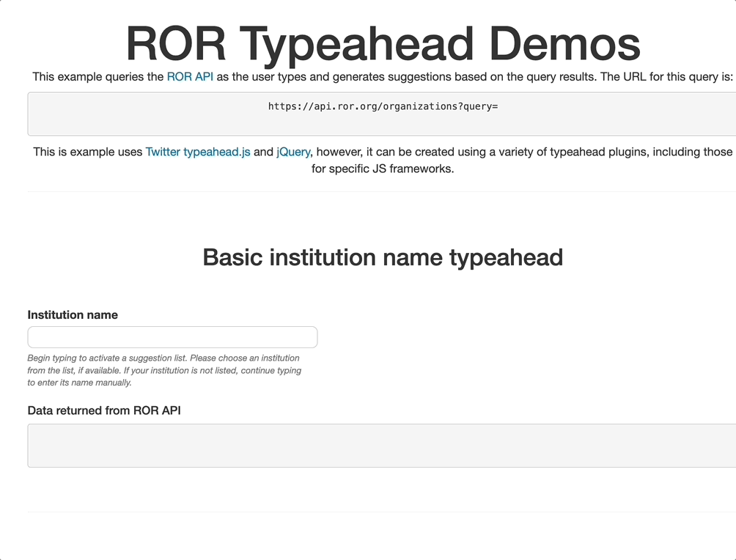Follow the jQuery link
Viewport: 736px width, 560px height.
(x=293, y=152)
